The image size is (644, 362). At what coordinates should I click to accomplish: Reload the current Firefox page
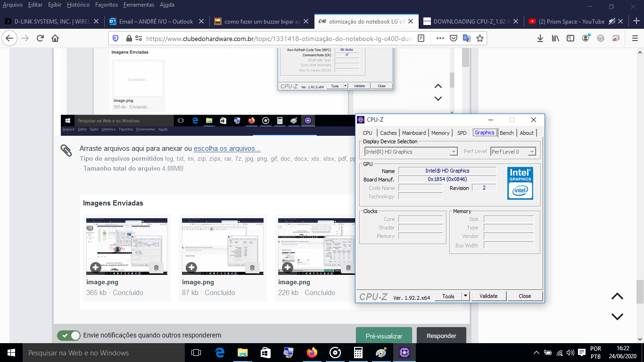click(40, 38)
